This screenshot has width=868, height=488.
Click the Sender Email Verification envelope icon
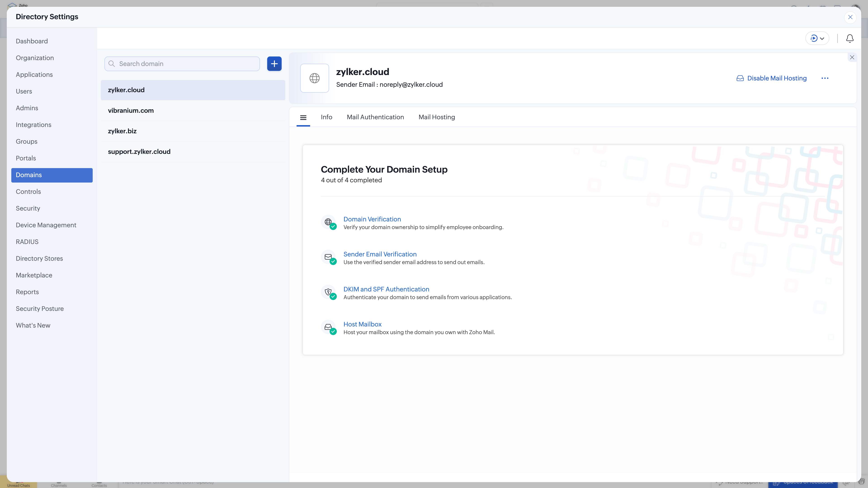[x=328, y=257]
